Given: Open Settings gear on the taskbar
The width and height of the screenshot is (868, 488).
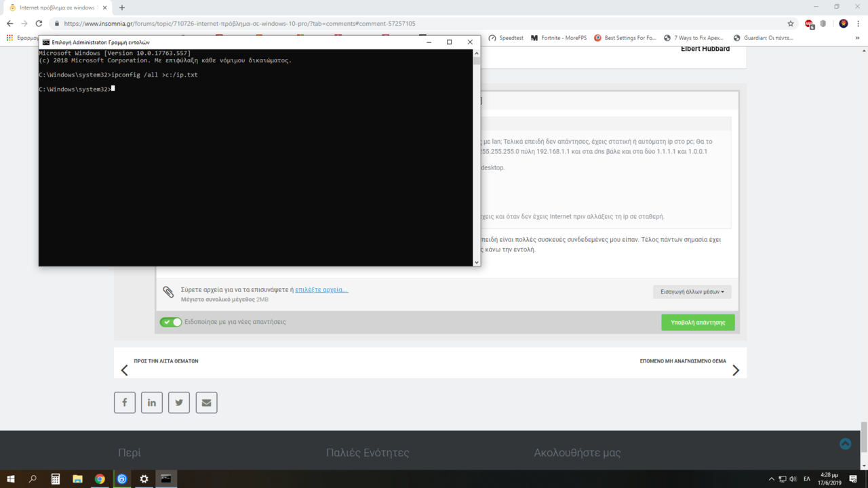Looking at the screenshot, I should click(144, 479).
